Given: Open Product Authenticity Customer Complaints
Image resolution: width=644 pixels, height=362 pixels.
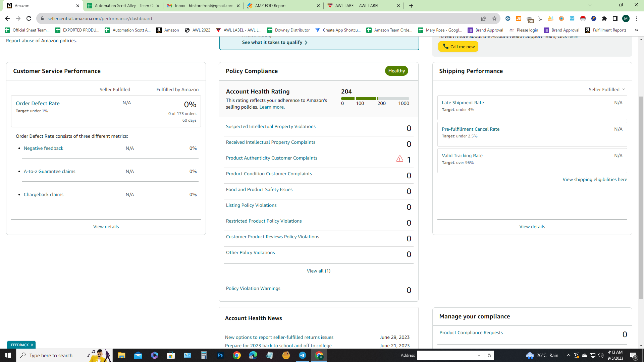Looking at the screenshot, I should pos(271,158).
